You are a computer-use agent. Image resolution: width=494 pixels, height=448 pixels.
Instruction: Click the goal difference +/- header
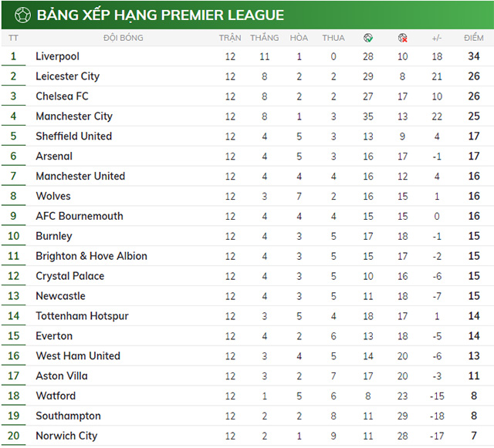pyautogui.click(x=437, y=37)
